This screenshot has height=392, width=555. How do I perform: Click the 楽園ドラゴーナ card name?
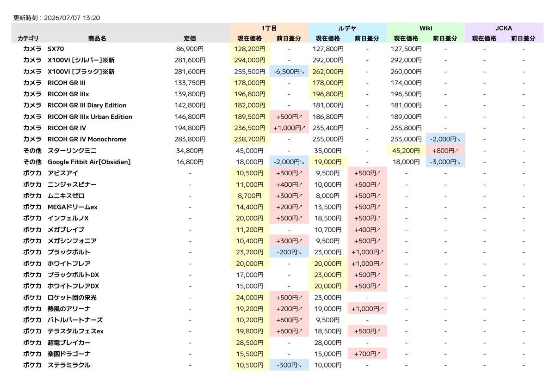click(69, 354)
